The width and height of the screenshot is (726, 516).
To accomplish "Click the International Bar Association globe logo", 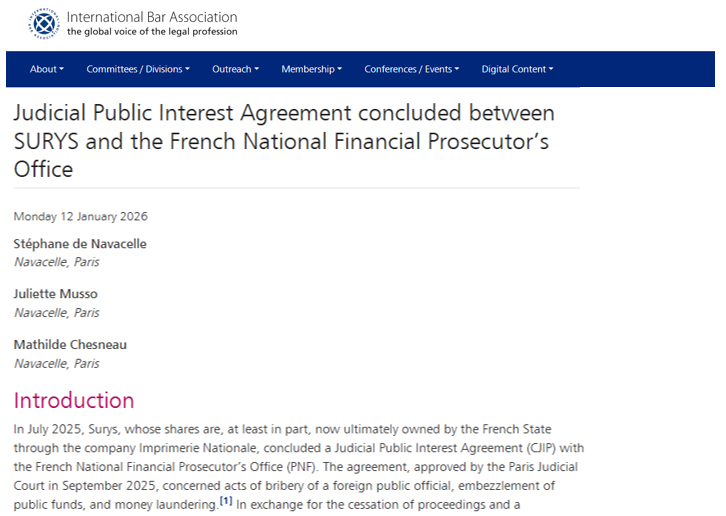I will [44, 23].
